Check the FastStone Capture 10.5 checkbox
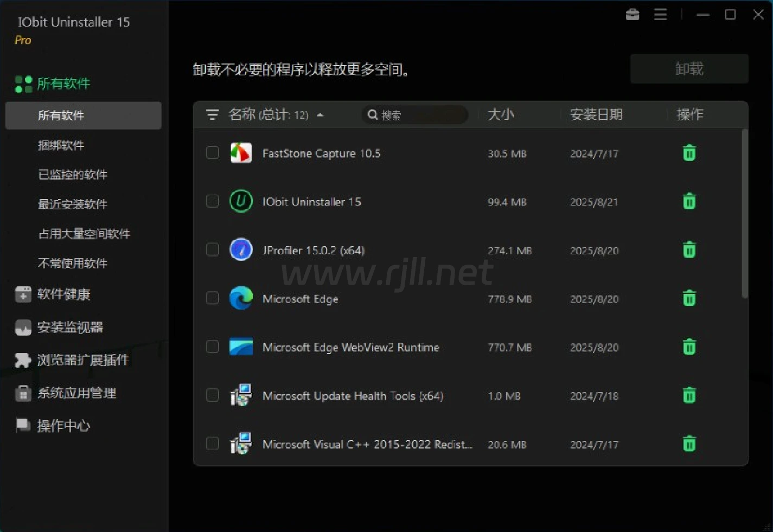773x532 pixels. point(213,153)
